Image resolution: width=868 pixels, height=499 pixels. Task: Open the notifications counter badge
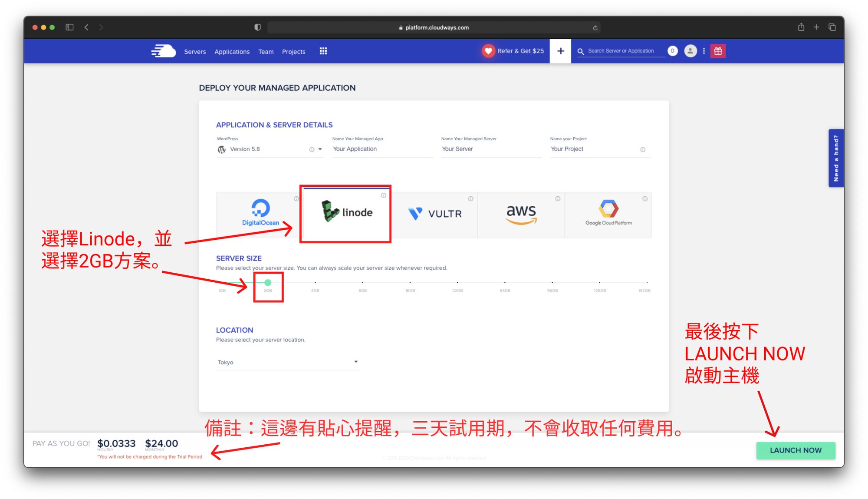(x=672, y=51)
